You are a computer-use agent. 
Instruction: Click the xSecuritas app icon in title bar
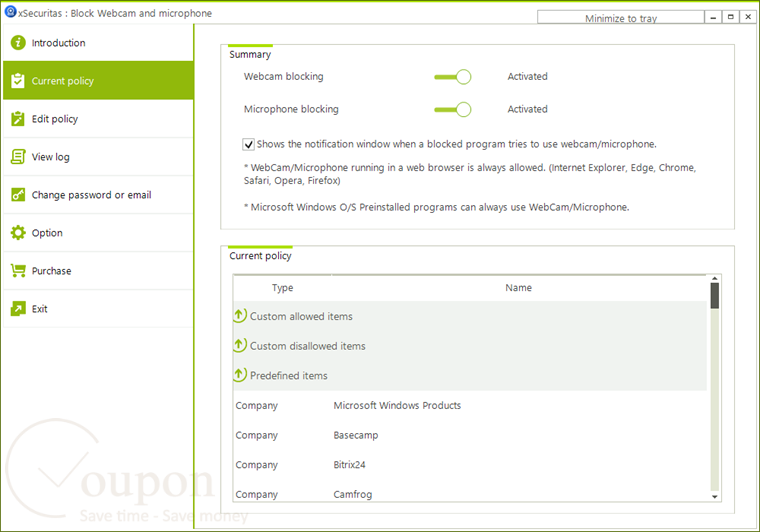pos(10,12)
